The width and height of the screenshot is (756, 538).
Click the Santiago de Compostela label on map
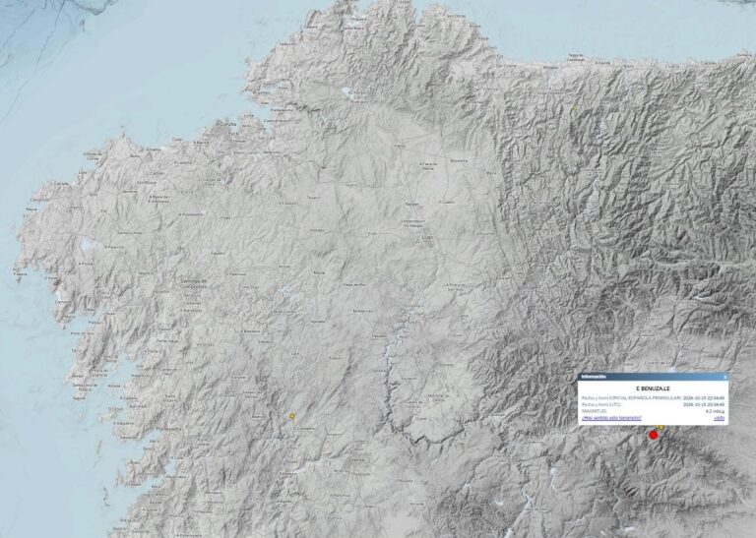(x=194, y=283)
